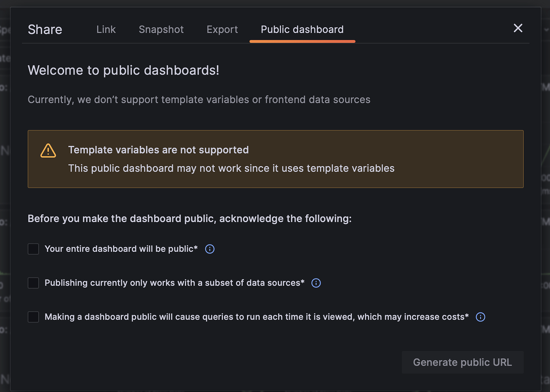The image size is (550, 392).
Task: Tick the entire dashboard public checkbox
Action: point(33,249)
